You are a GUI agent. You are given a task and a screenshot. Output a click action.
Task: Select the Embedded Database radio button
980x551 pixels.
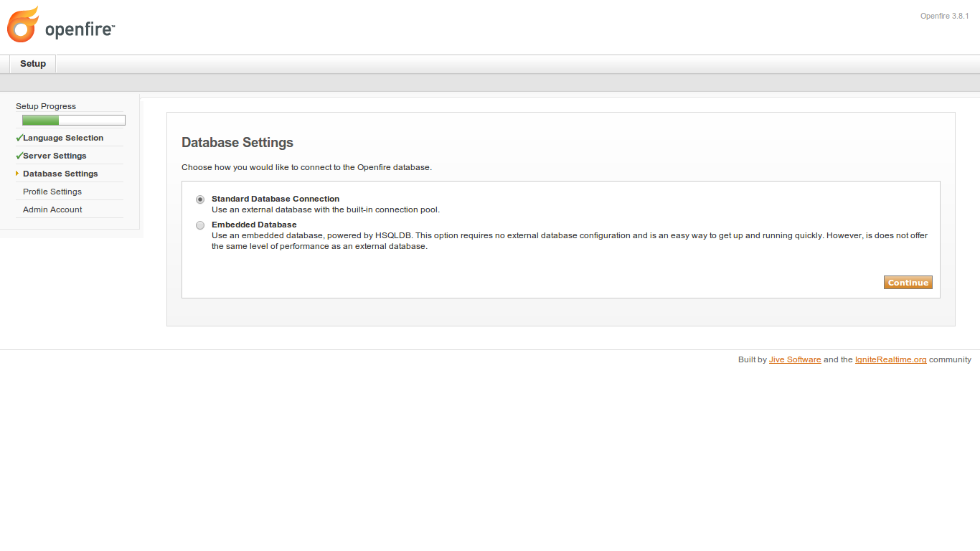tap(200, 225)
